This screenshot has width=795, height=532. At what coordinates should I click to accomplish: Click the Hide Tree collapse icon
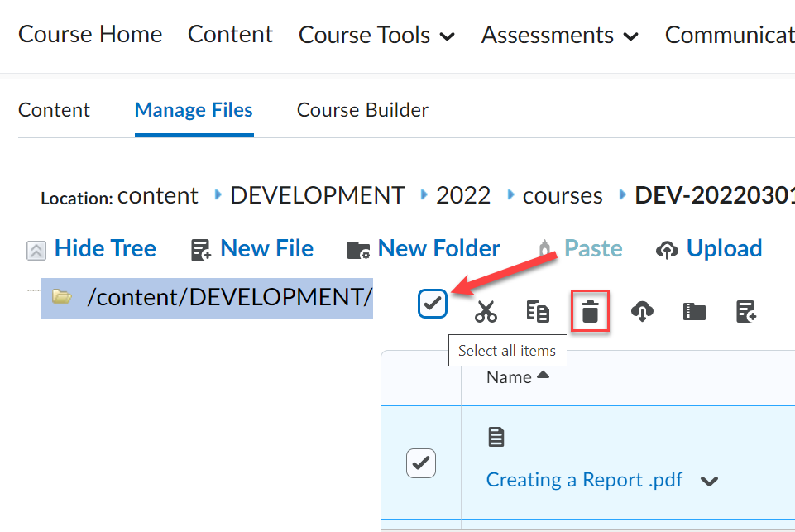click(x=36, y=251)
